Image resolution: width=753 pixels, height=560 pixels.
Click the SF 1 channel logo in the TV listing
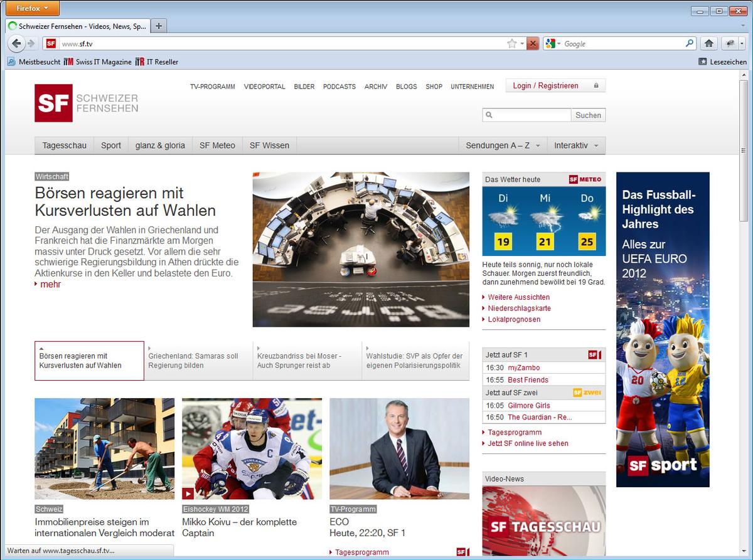[594, 355]
